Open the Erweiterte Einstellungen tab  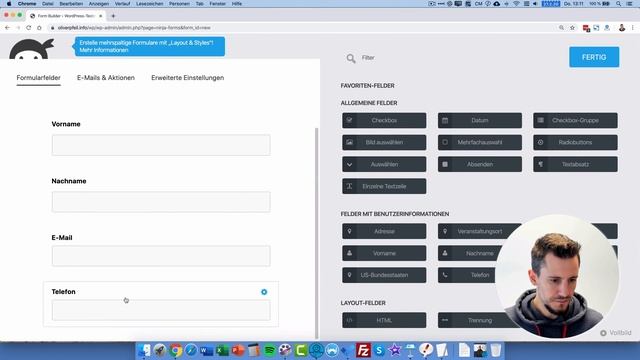(x=187, y=78)
